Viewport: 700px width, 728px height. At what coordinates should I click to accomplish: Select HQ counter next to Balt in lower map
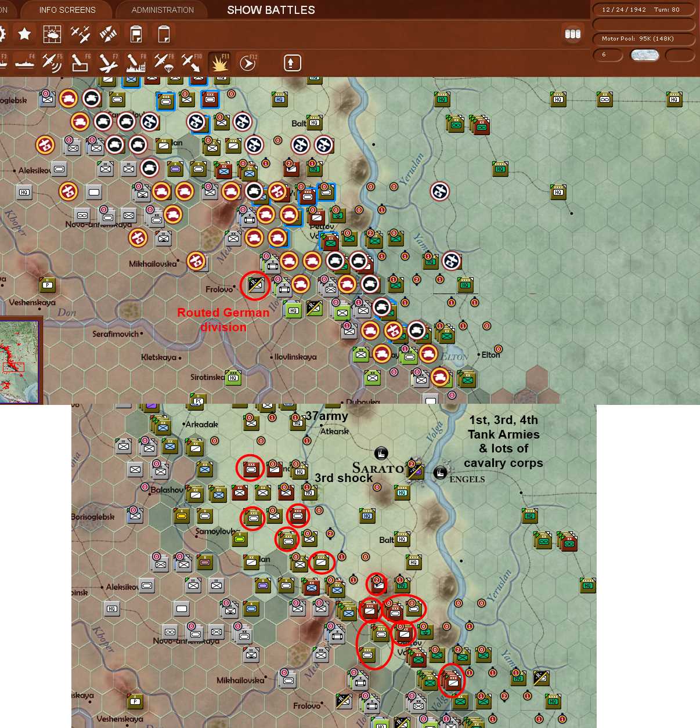(x=402, y=539)
